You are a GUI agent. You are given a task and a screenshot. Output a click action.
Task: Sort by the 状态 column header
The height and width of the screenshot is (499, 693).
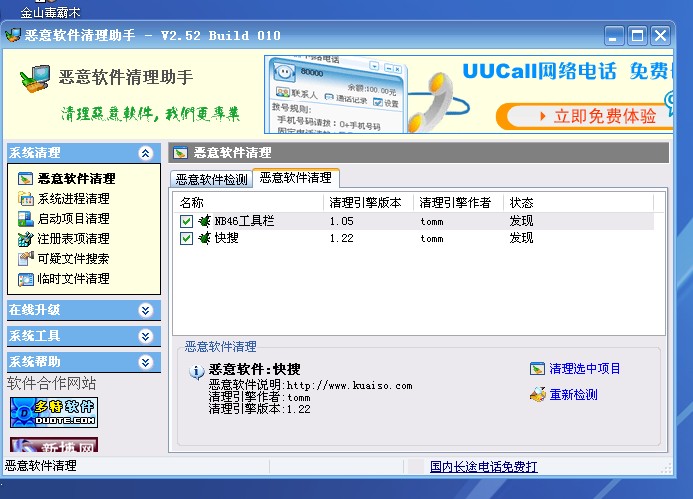[579, 203]
